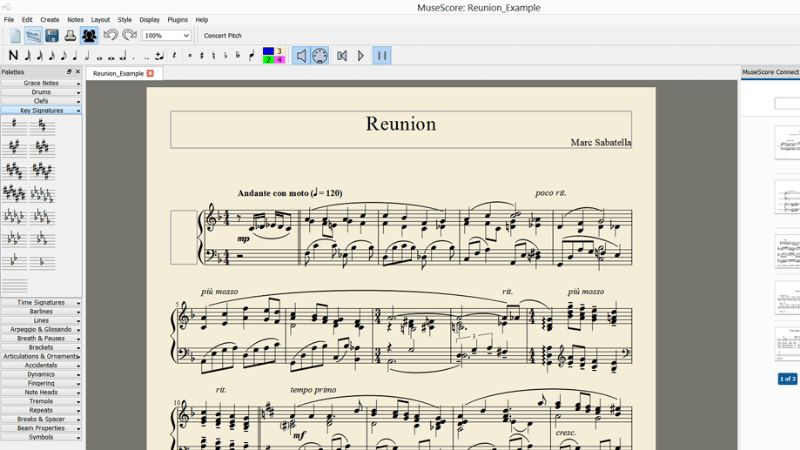The width and height of the screenshot is (800, 450).
Task: Toggle MIDI input with the round connector icon
Action: click(x=320, y=56)
